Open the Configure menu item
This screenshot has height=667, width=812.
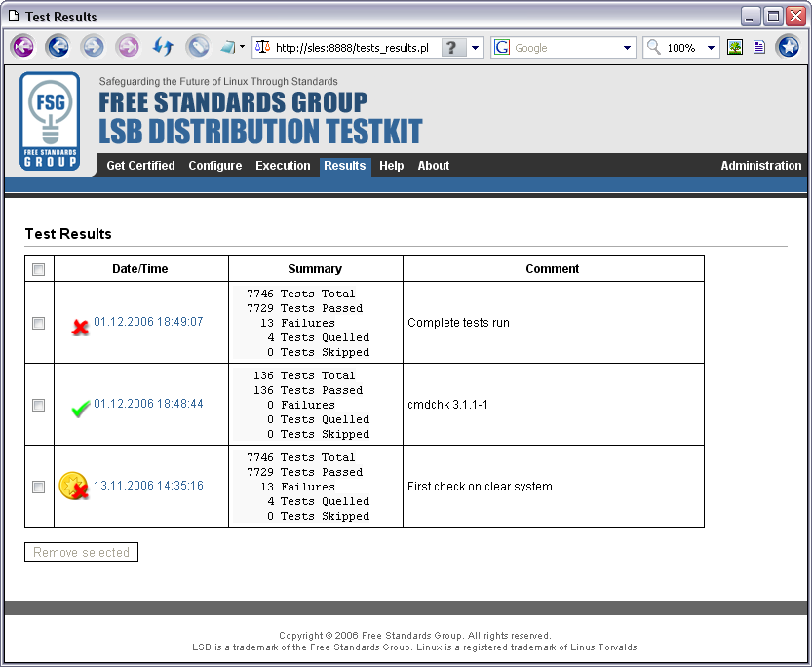click(x=214, y=166)
